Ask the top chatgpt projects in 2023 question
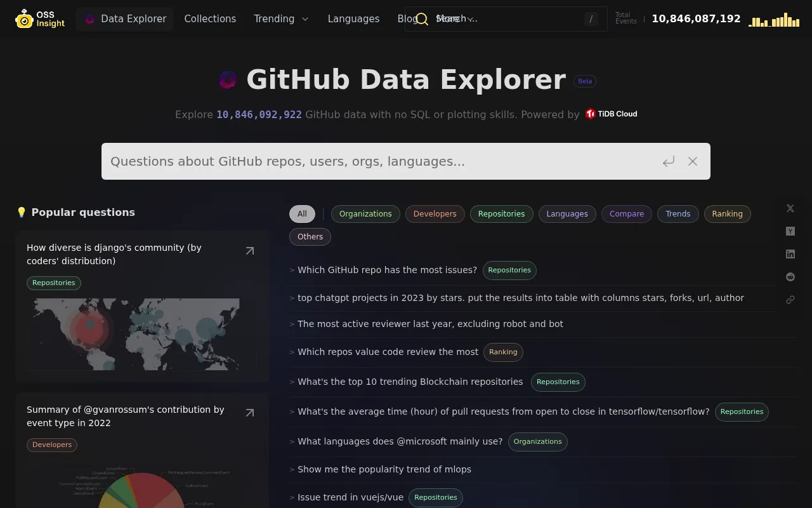This screenshot has height=508, width=812. [x=521, y=298]
